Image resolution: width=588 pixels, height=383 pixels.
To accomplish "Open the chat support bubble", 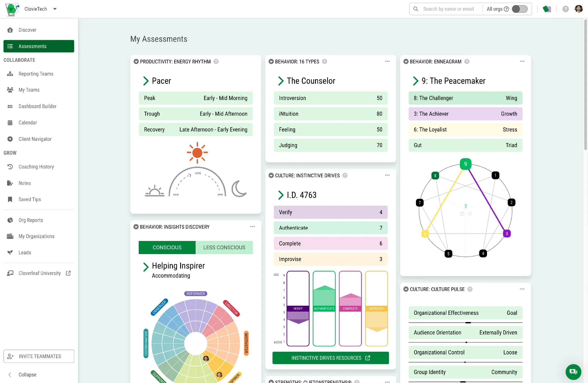I will pos(573,372).
